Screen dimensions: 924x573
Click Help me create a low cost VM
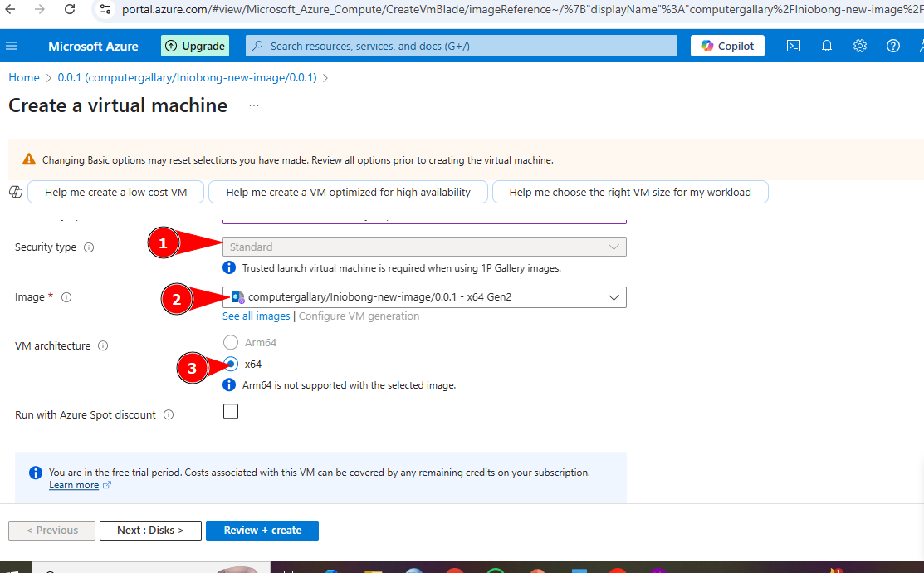click(x=115, y=192)
